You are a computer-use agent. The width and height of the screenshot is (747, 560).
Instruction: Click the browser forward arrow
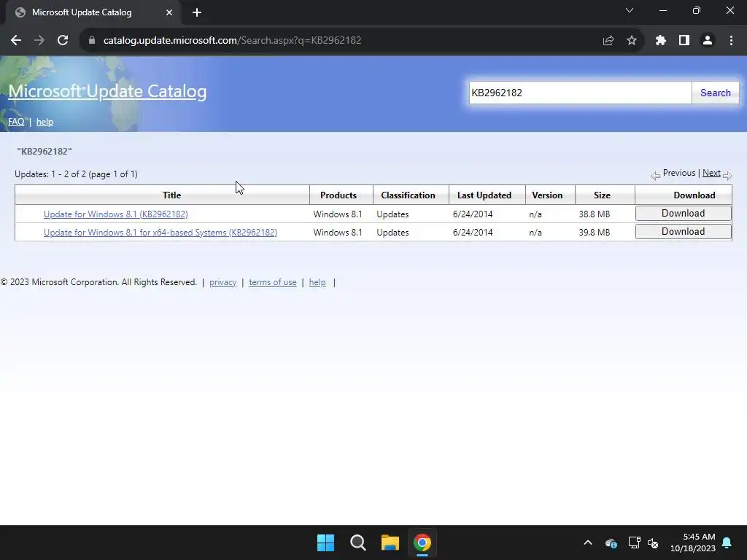tap(39, 41)
